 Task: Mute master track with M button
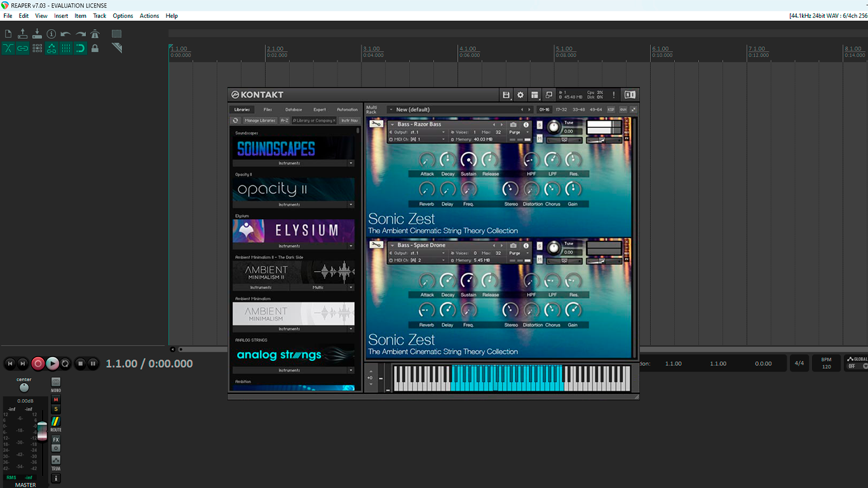coord(56,400)
